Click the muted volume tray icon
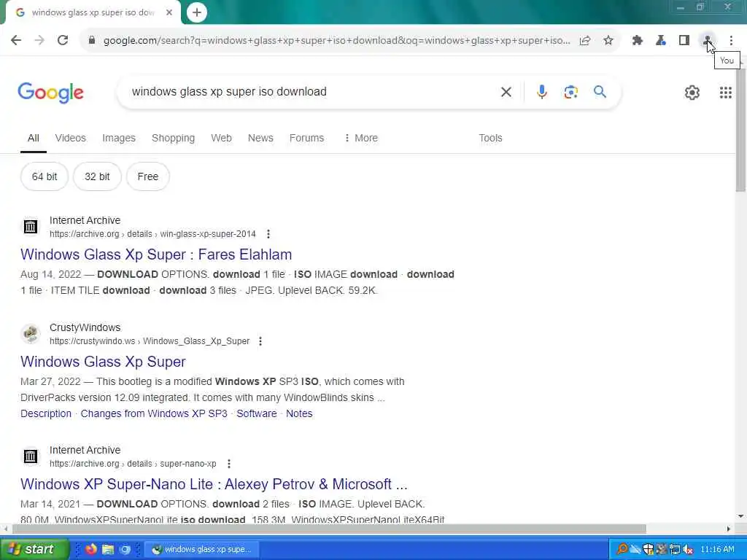The width and height of the screenshot is (747, 560). pyautogui.click(x=687, y=550)
